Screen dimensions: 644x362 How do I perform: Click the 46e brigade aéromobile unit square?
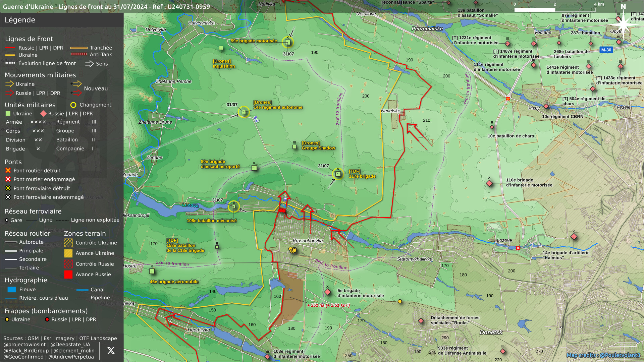click(x=152, y=271)
